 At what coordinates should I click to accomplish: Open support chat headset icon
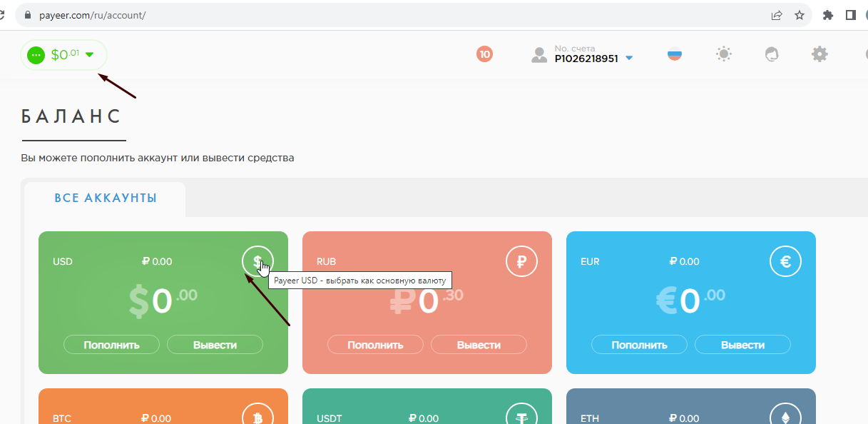[x=772, y=54]
